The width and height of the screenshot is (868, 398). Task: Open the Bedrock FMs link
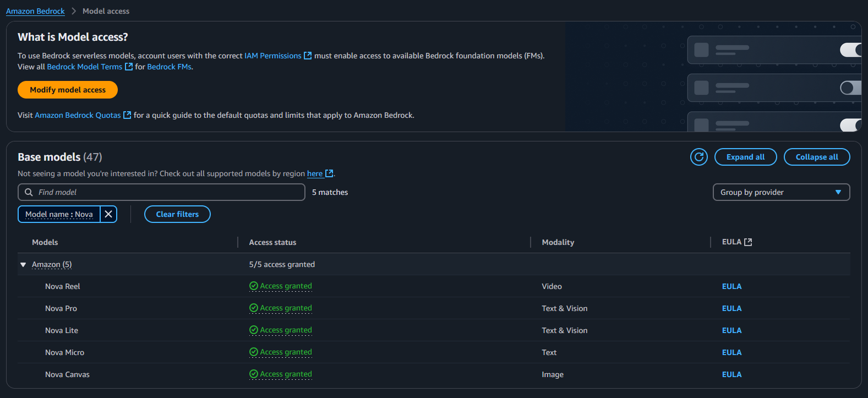pyautogui.click(x=169, y=67)
